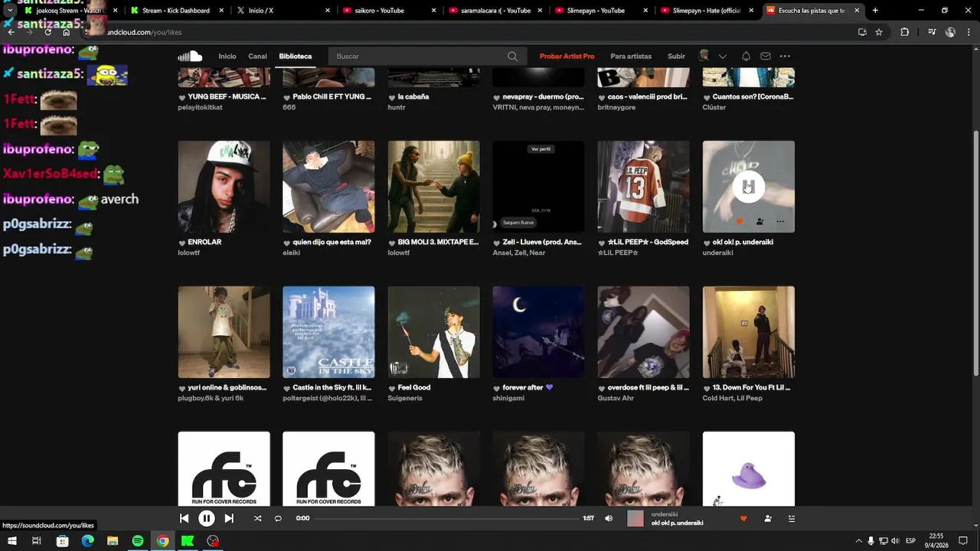Open the BIG MOLI 3. MIXTAPE title

pos(438,243)
